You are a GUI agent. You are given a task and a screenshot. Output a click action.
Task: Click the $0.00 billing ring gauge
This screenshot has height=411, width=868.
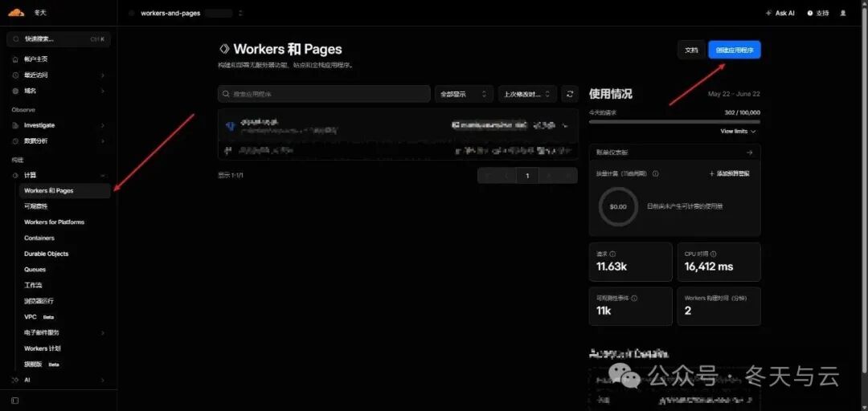click(618, 206)
